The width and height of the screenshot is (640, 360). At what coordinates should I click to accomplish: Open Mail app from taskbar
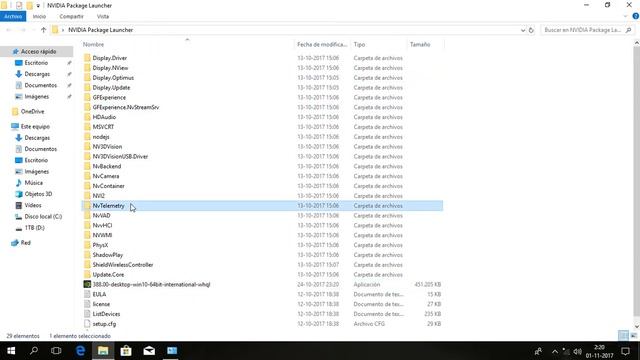(x=149, y=351)
